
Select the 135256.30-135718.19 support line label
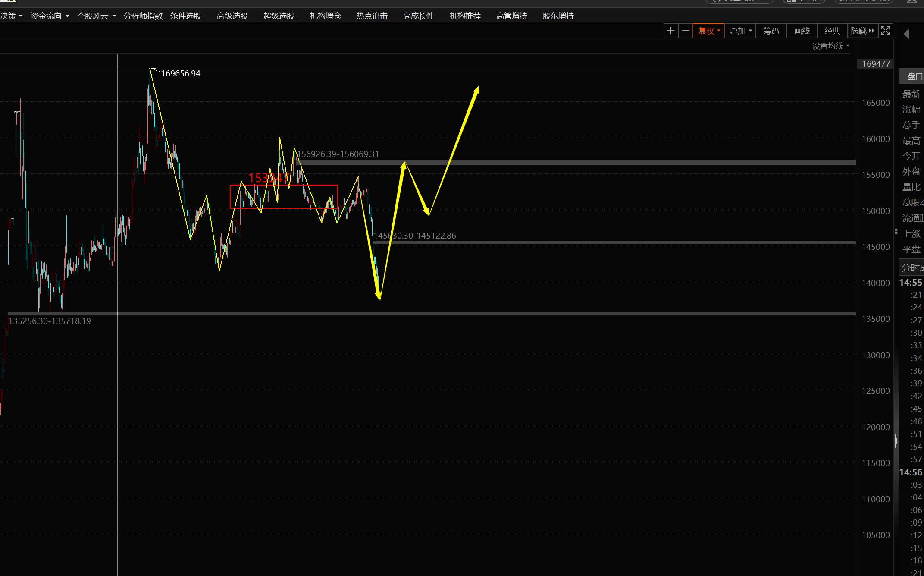coord(50,321)
